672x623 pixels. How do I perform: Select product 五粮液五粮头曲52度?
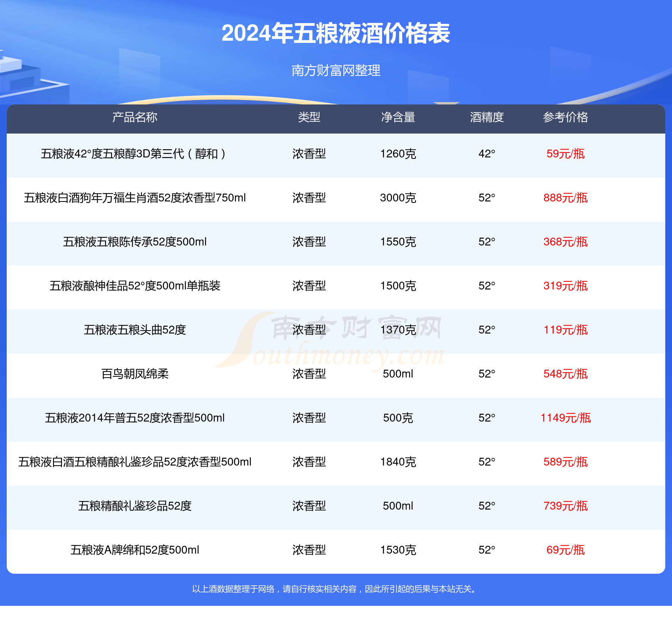click(x=135, y=330)
